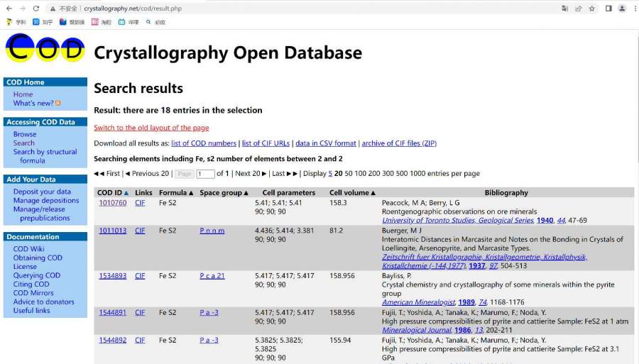This screenshot has height=364, width=639.
Task: Sort by Cell volume column arrow
Action: (373, 193)
